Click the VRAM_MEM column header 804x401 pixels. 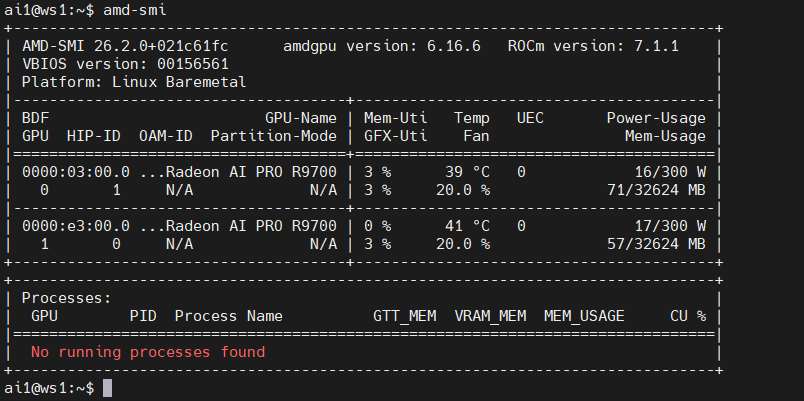(490, 316)
